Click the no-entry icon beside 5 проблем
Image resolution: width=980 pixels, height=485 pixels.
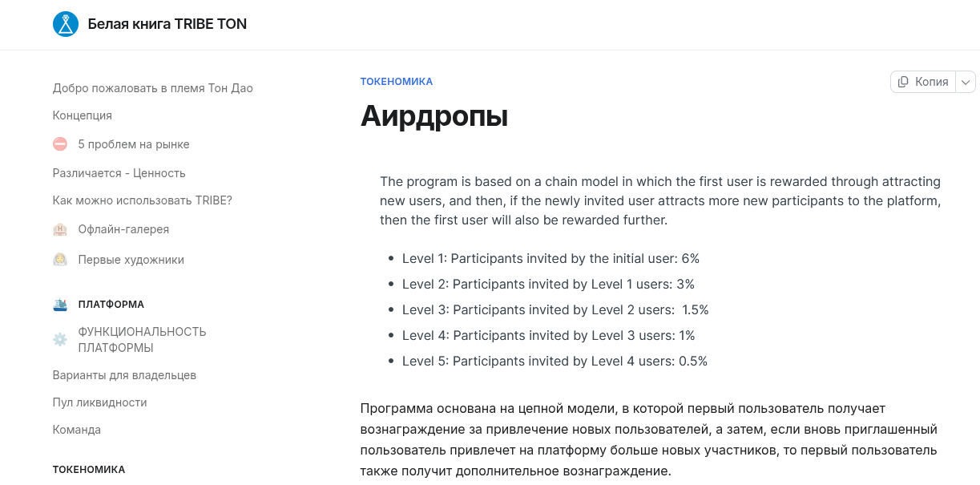(60, 144)
